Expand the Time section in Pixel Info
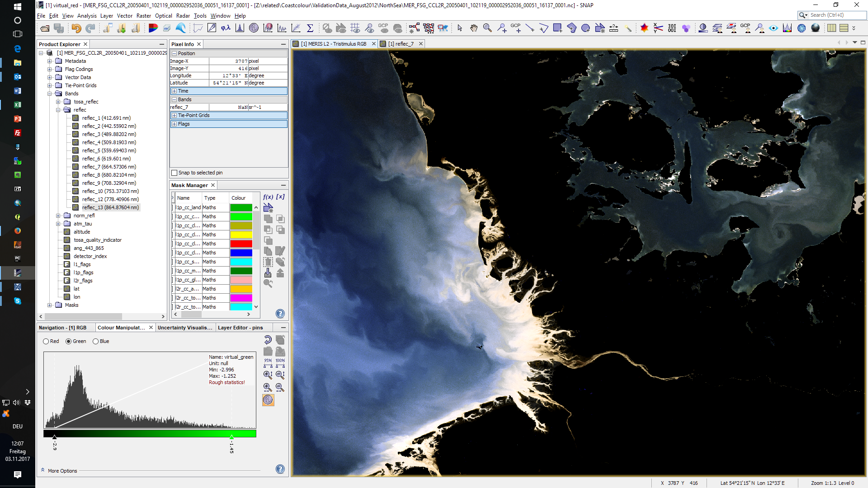 (175, 91)
